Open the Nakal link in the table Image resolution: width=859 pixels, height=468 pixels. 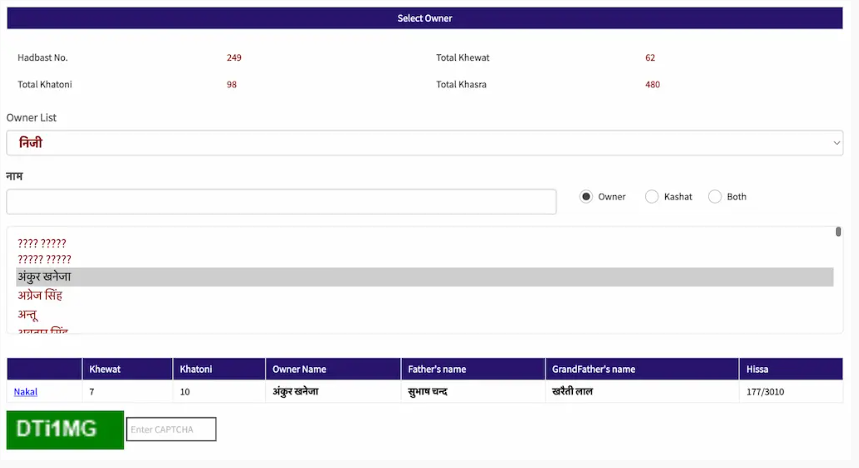25,391
